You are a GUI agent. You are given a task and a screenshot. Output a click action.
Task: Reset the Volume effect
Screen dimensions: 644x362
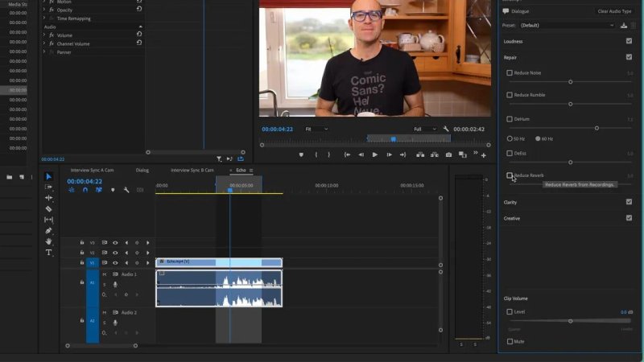(x=139, y=34)
